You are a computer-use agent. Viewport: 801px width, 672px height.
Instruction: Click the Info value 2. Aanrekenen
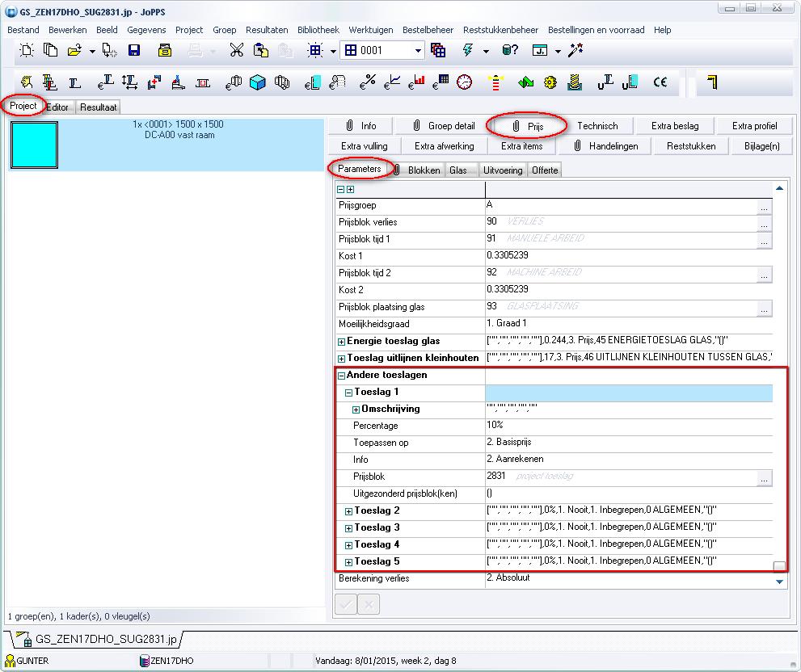(x=515, y=459)
